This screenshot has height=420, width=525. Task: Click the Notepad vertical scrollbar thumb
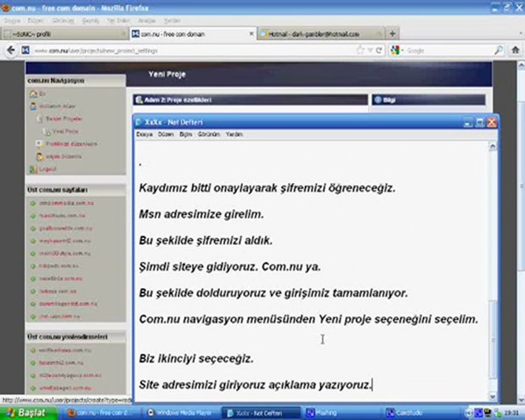(492, 340)
